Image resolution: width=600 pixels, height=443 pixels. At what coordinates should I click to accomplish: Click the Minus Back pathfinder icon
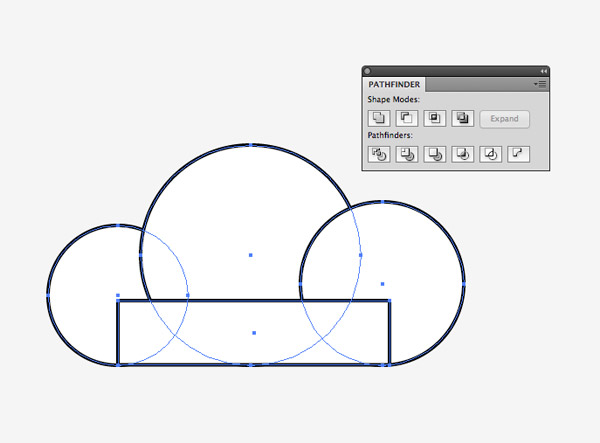[x=518, y=154]
